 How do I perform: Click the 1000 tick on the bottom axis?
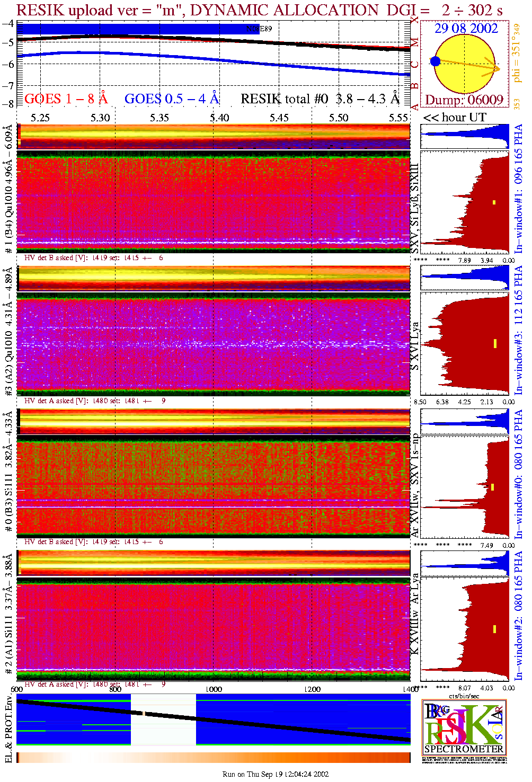click(214, 689)
